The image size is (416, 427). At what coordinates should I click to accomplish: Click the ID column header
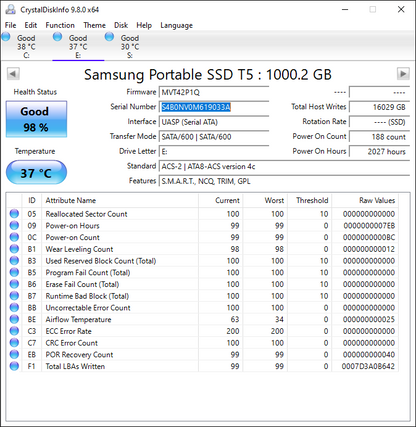pos(32,200)
